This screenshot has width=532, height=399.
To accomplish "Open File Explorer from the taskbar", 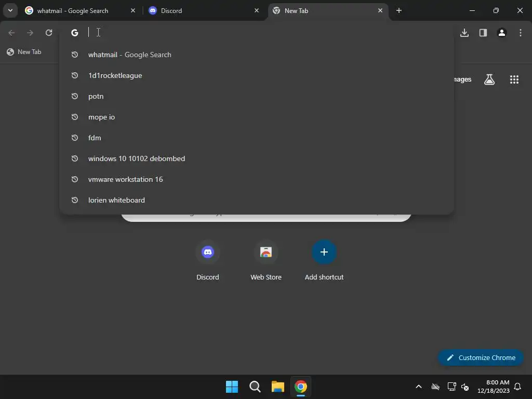I will pyautogui.click(x=278, y=387).
